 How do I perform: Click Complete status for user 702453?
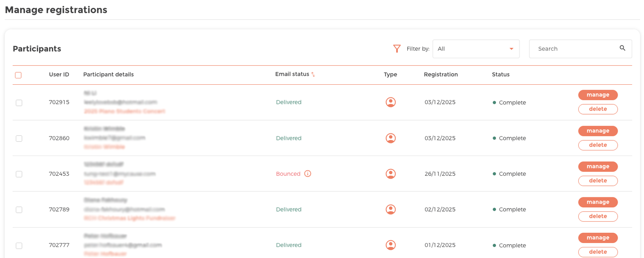point(509,174)
